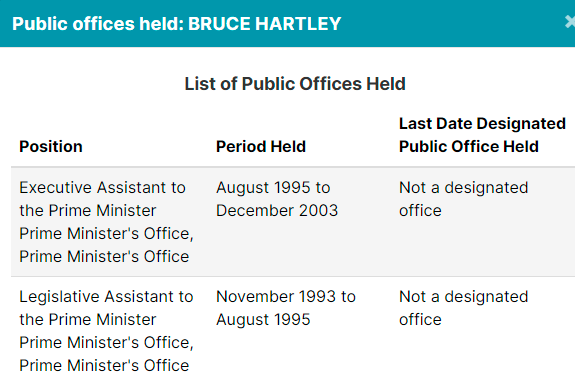
Task: Click 'the Prime Minister' under Executive Assistant
Action: click(x=88, y=210)
